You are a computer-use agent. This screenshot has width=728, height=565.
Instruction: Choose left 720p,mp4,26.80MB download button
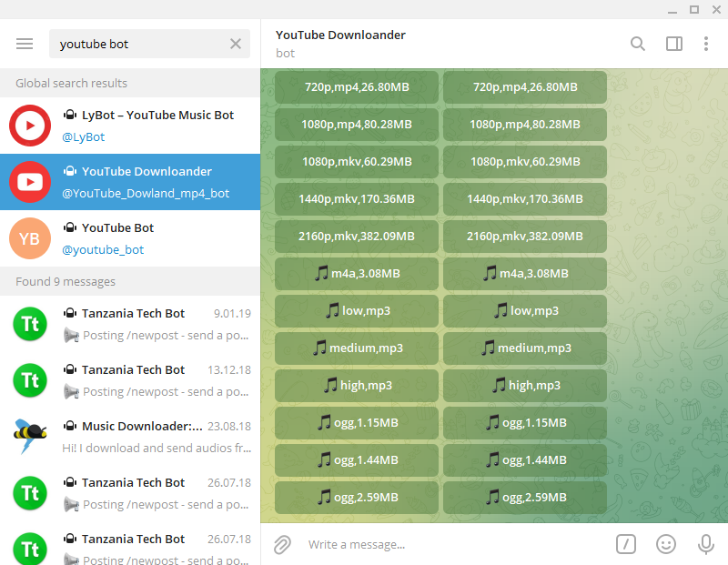[357, 86]
